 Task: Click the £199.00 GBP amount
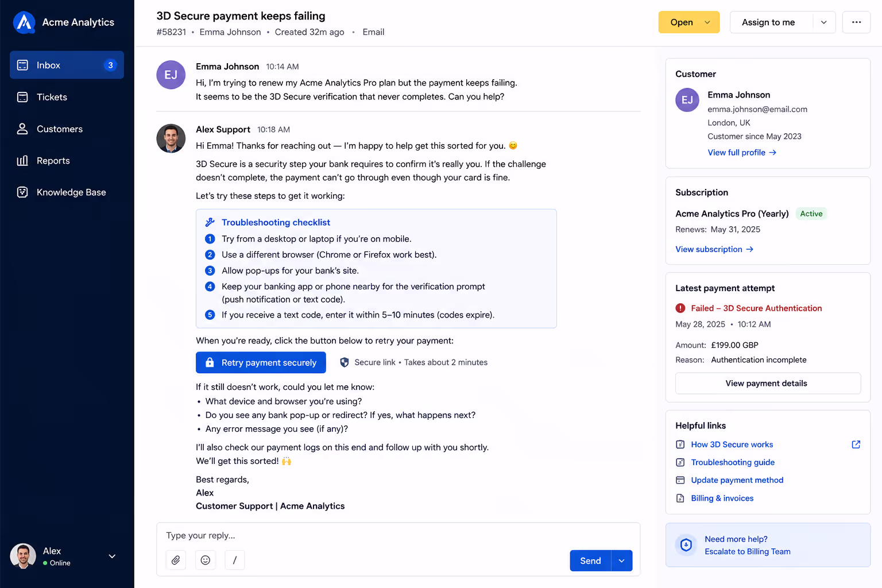click(x=735, y=345)
